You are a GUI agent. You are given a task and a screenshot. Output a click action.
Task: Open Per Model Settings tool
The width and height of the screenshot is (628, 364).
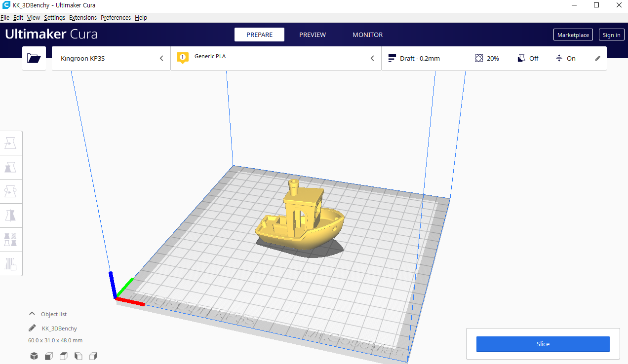[10, 240]
